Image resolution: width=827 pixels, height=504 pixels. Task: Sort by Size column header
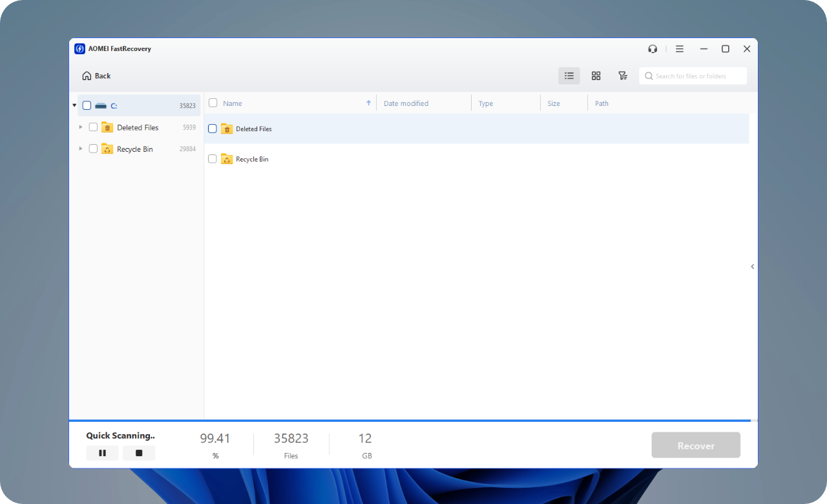click(554, 103)
